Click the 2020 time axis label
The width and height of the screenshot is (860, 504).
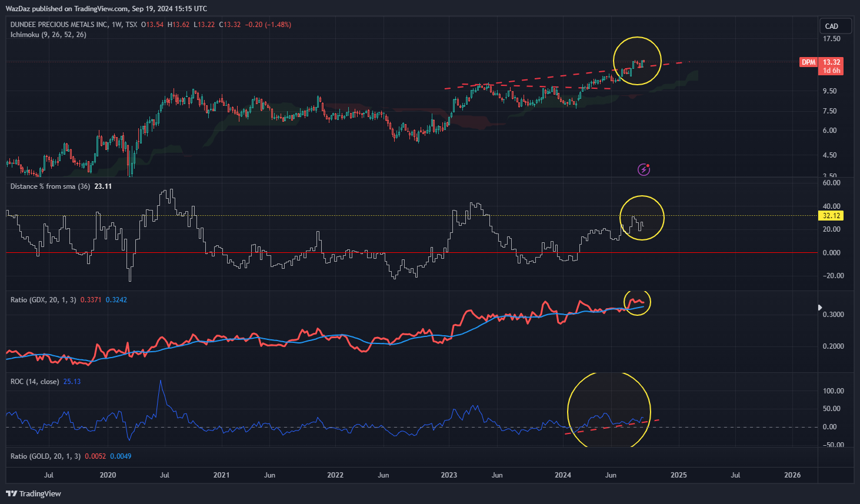click(x=108, y=475)
